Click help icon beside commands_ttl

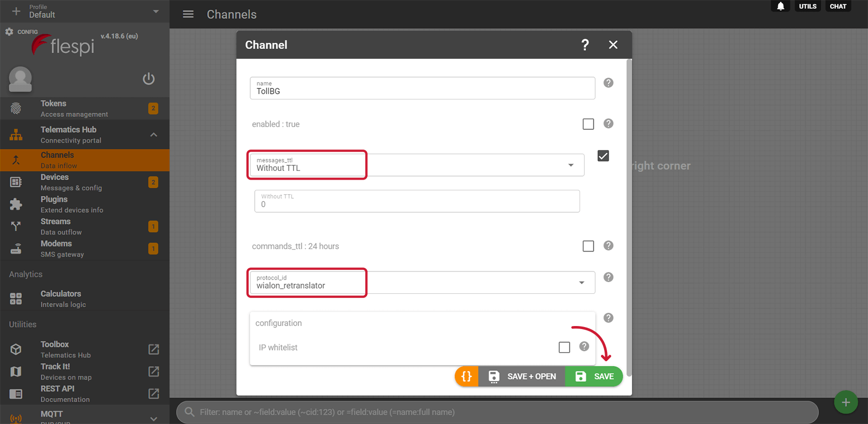608,245
